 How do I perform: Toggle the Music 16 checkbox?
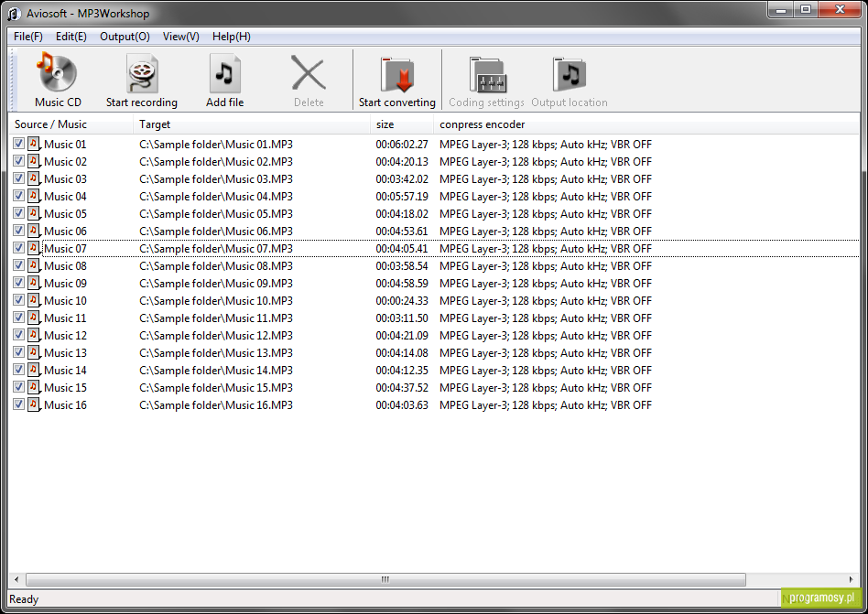pos(19,404)
